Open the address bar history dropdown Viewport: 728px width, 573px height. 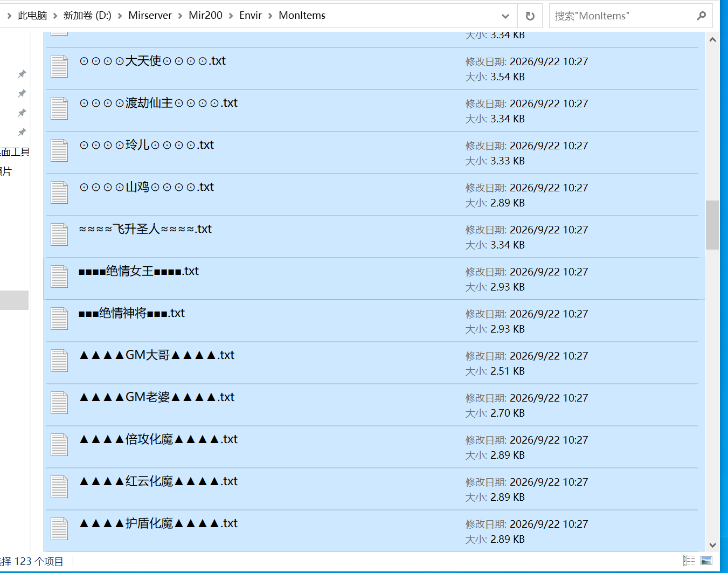coord(505,16)
